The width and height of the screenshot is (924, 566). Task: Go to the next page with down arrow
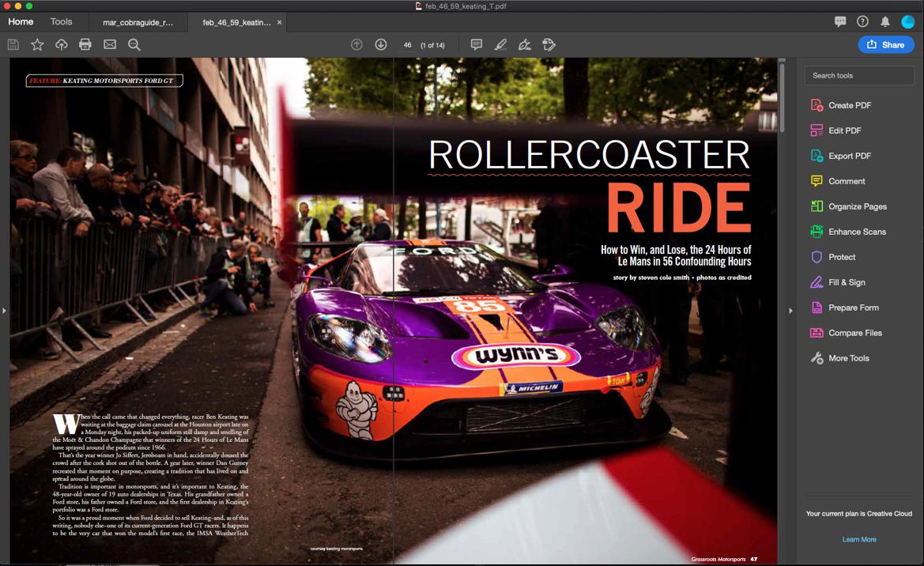[x=380, y=44]
